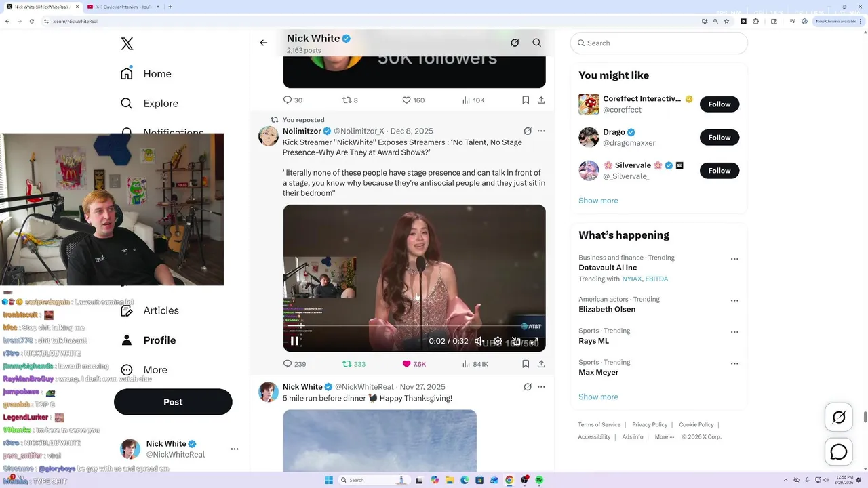868x488 pixels.
Task: View analytics showing 10K views
Action: pos(473,100)
